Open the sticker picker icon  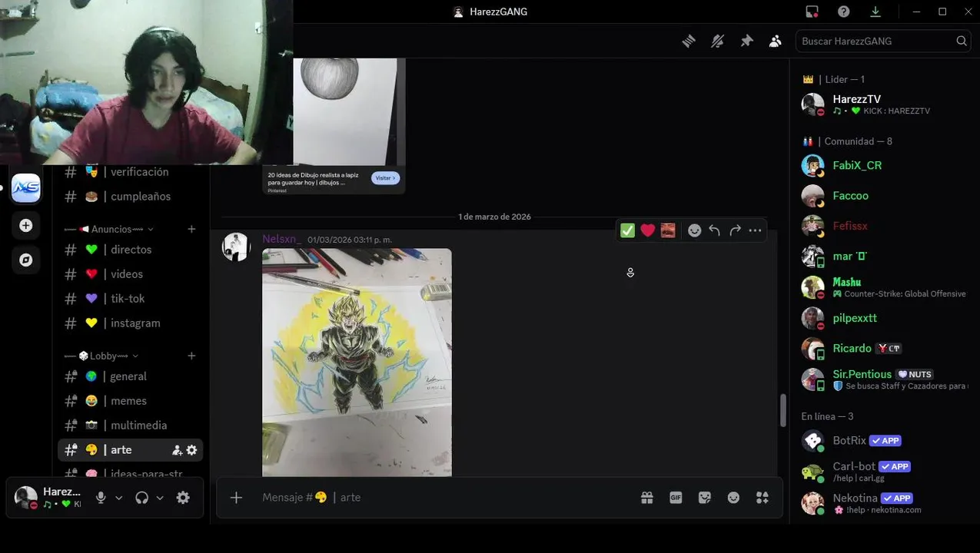click(x=705, y=498)
